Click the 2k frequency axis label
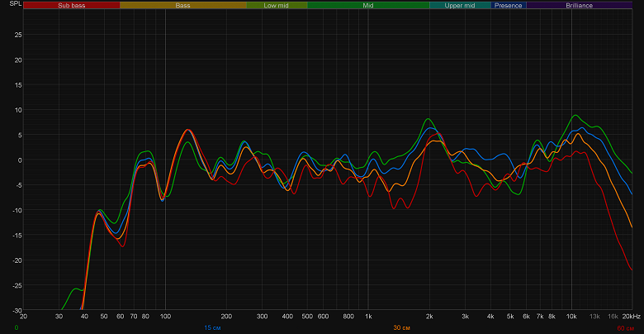644x334 pixels. tap(429, 317)
